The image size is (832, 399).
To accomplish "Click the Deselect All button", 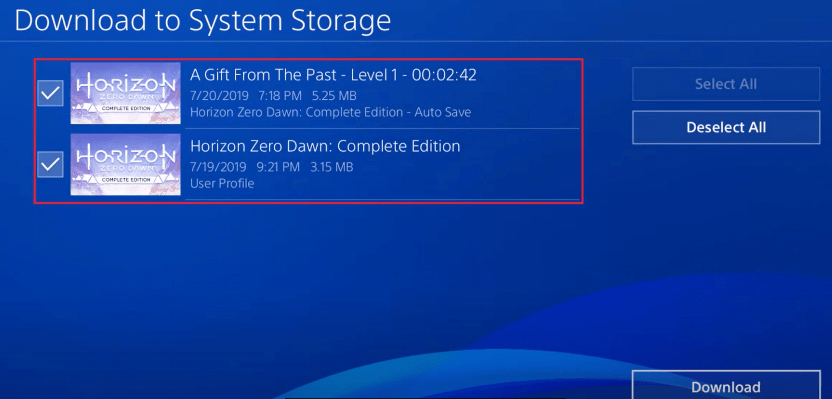I will coord(726,127).
